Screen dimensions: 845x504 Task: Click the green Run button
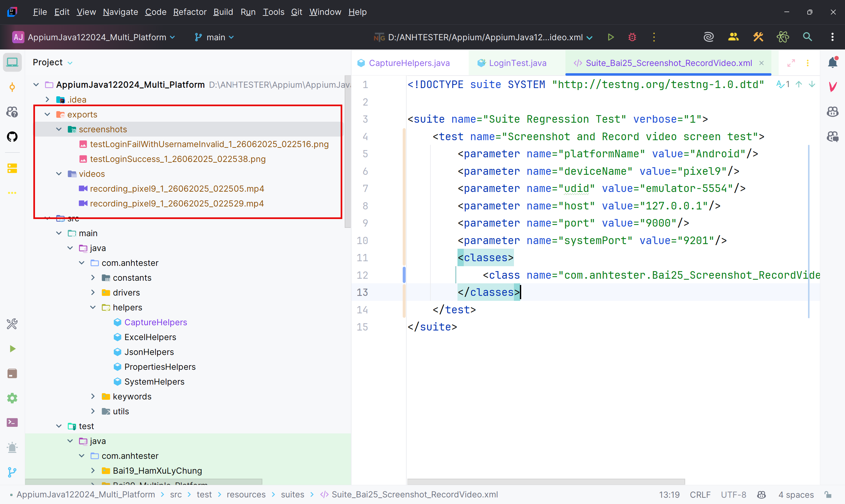pos(611,37)
